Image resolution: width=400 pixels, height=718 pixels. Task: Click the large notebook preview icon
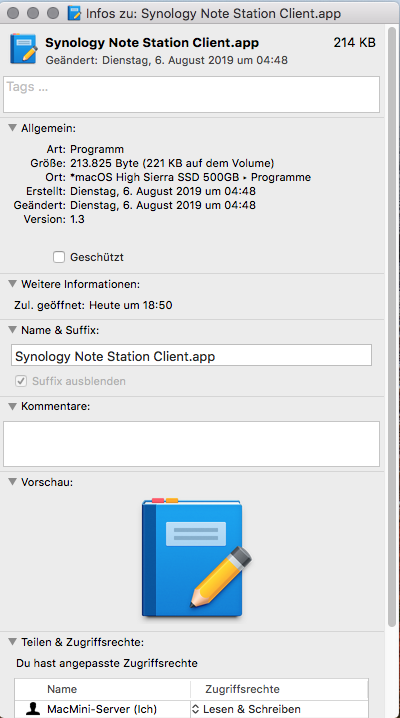coord(197,558)
